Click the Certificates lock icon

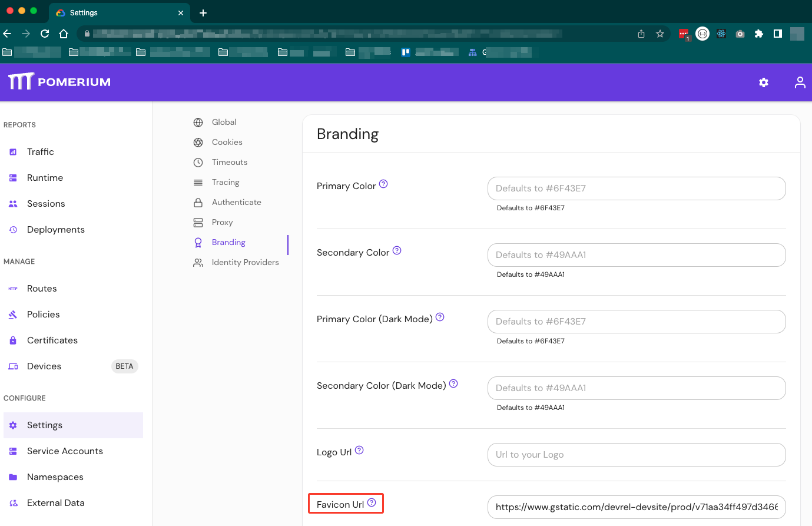point(13,340)
